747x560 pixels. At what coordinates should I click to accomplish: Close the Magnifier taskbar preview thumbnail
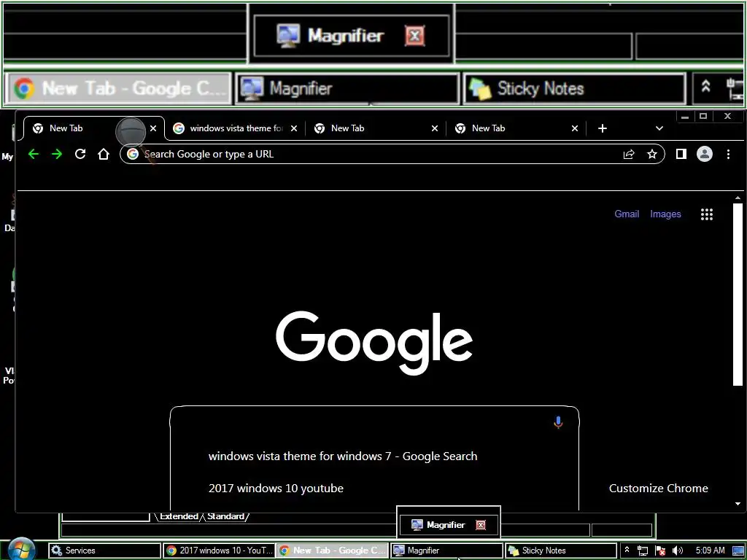[481, 525]
